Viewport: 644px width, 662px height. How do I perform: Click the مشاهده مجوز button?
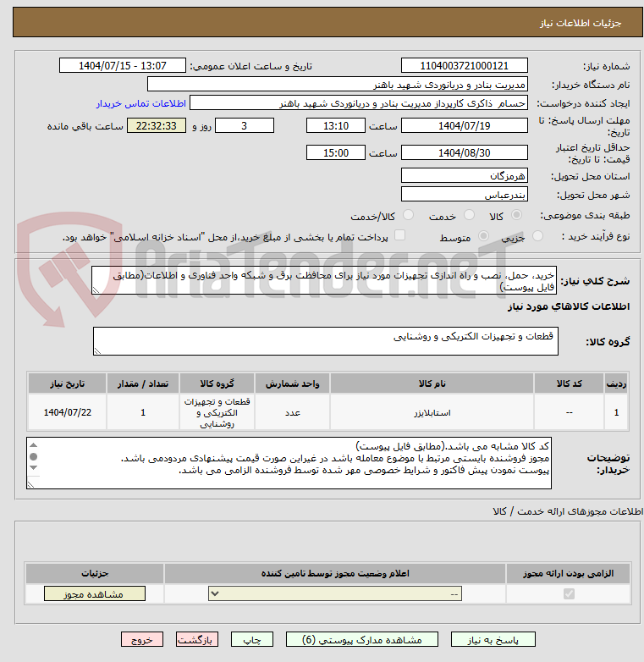[x=95, y=594]
